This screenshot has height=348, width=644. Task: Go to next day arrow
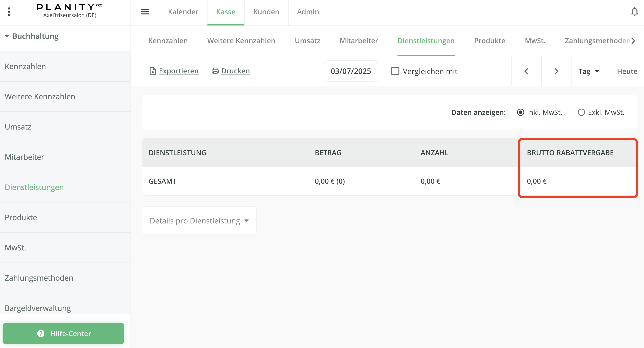click(556, 71)
